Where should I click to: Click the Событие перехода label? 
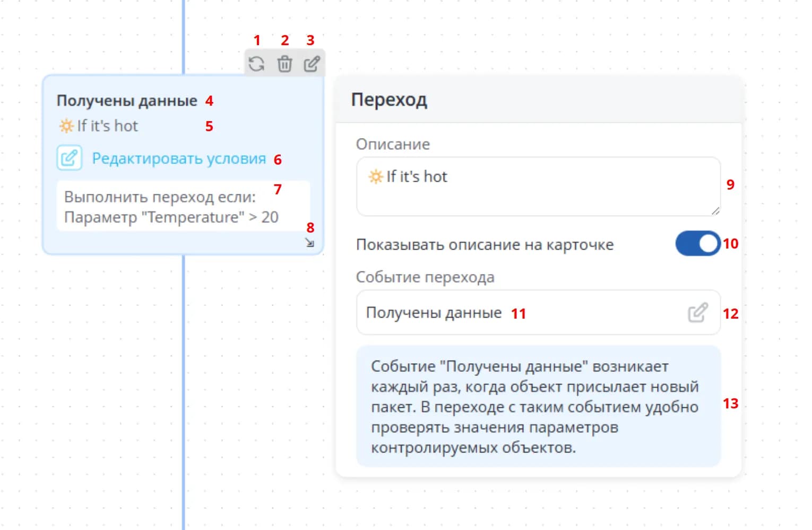(425, 277)
